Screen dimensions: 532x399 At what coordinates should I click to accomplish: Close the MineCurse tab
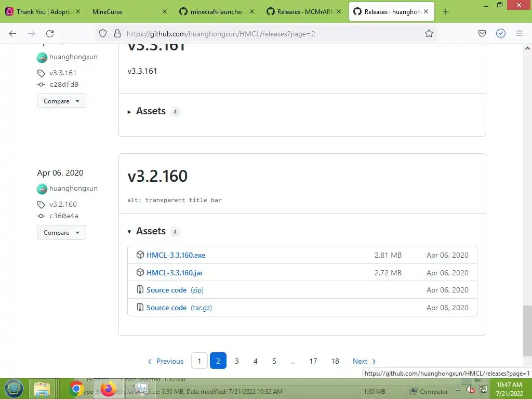[165, 11]
